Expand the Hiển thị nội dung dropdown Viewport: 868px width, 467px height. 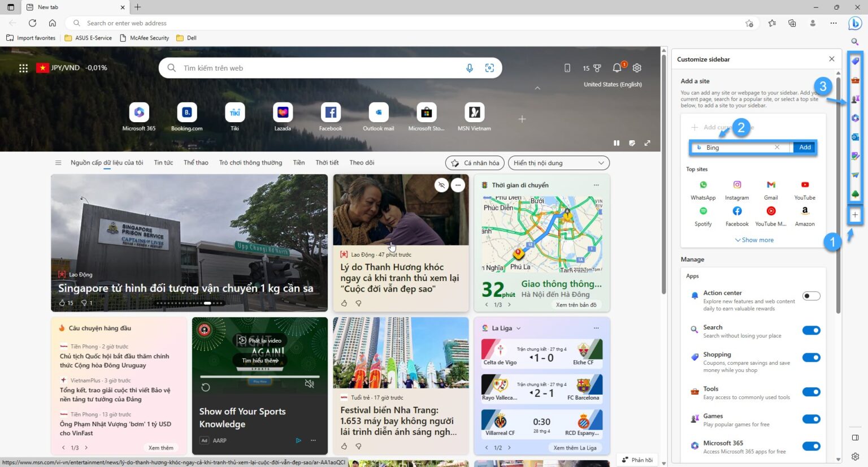click(558, 163)
